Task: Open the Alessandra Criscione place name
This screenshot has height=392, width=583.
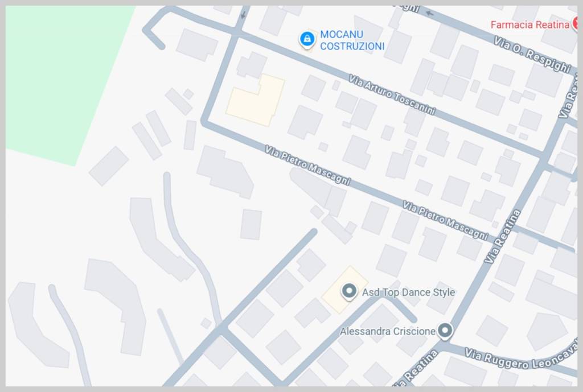Action: pos(387,331)
